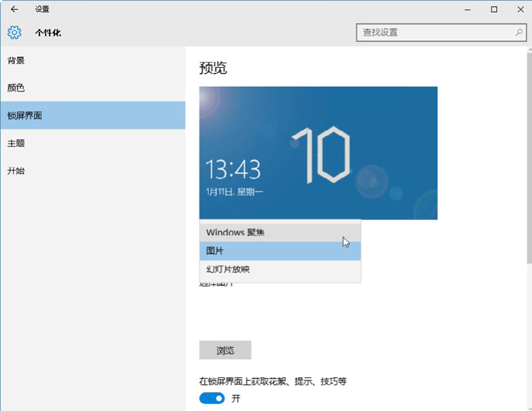Maximize the Settings window
532x411 pixels.
[494, 9]
